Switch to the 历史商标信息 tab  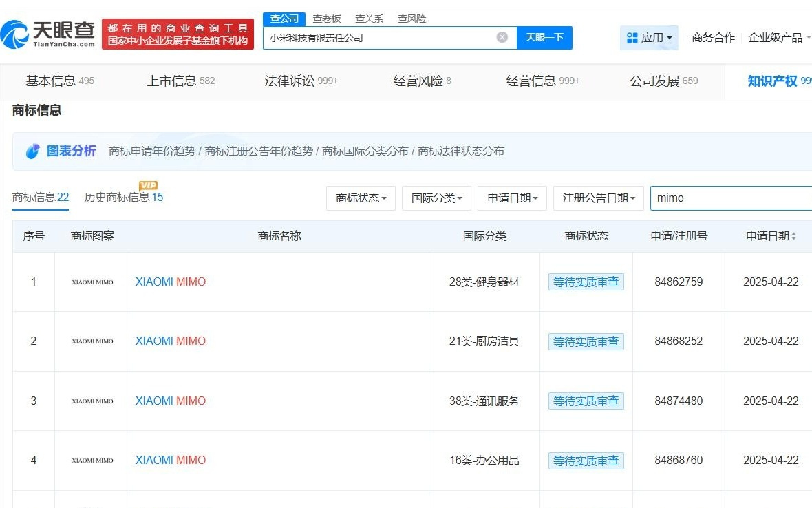pyautogui.click(x=118, y=196)
